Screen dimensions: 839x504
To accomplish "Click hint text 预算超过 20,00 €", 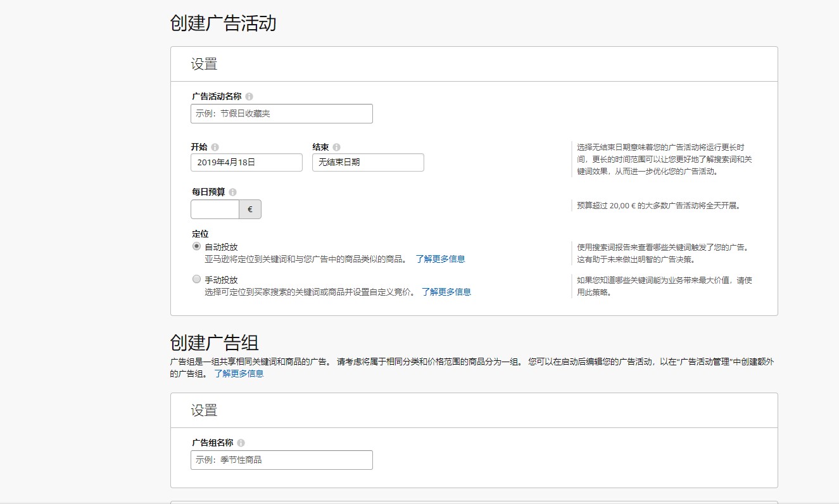I will [x=659, y=206].
